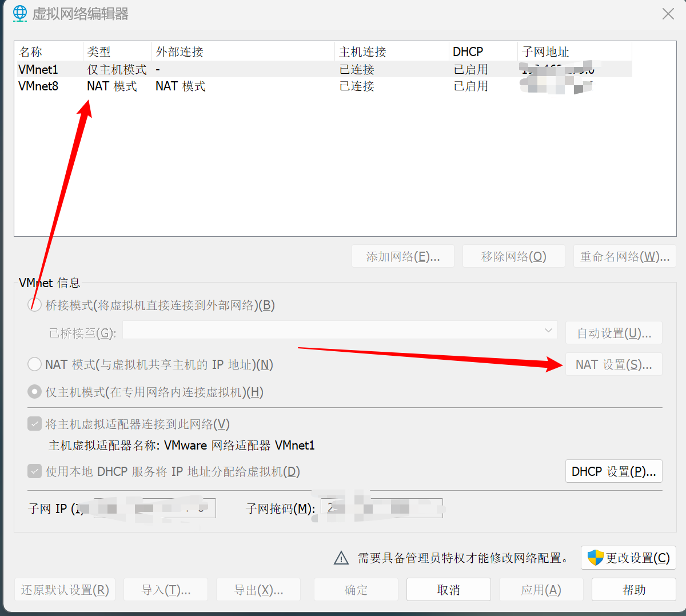Click 类型 column header
This screenshot has width=686, height=616.
pyautogui.click(x=117, y=51)
